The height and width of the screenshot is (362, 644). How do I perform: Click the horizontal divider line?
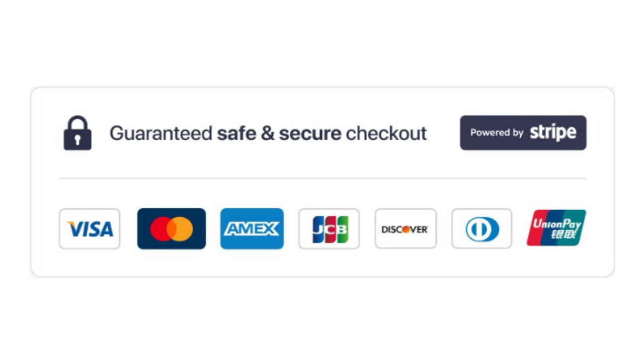point(323,178)
